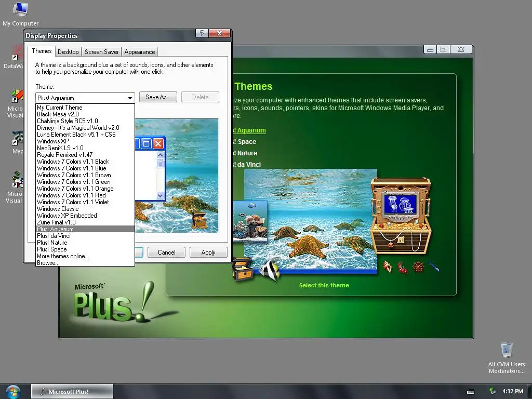
Task: Select Plus! Nature in the theme list
Action: click(85, 243)
